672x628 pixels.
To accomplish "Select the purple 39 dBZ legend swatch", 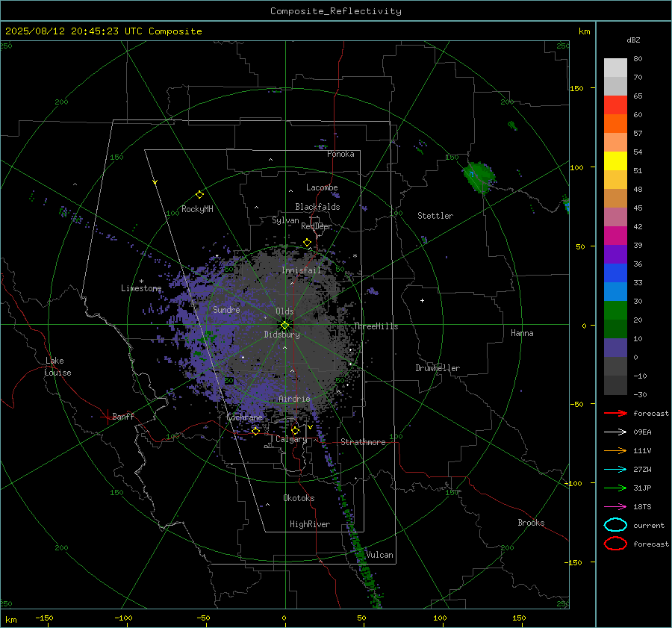I will pyautogui.click(x=615, y=254).
